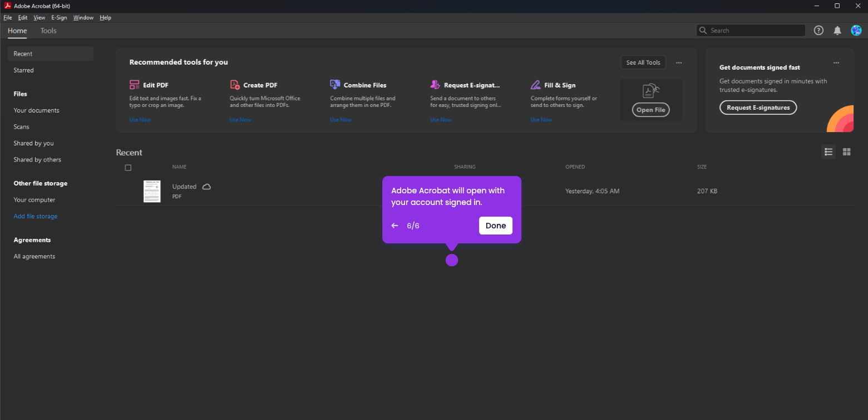868x420 pixels.
Task: Click the Request E-signatures tool icon
Action: point(435,85)
